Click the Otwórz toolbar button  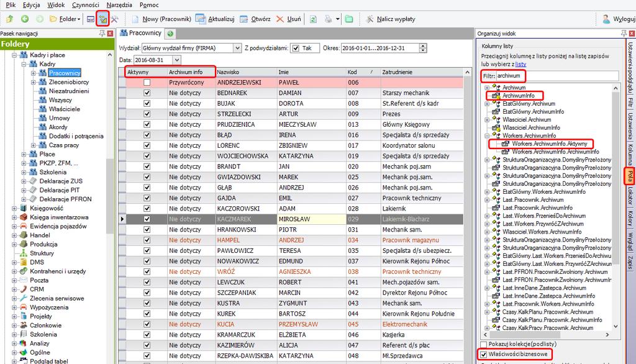click(255, 19)
